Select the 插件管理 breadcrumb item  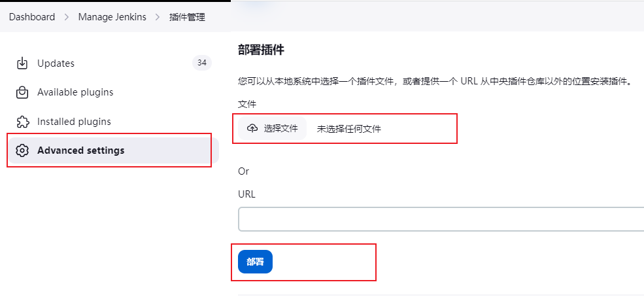pos(187,17)
